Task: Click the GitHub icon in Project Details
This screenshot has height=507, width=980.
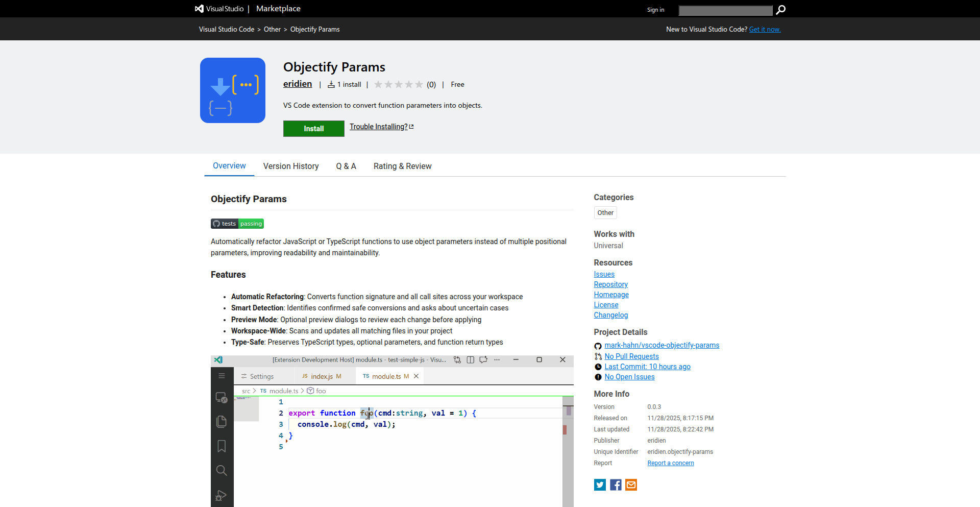Action: click(x=598, y=346)
